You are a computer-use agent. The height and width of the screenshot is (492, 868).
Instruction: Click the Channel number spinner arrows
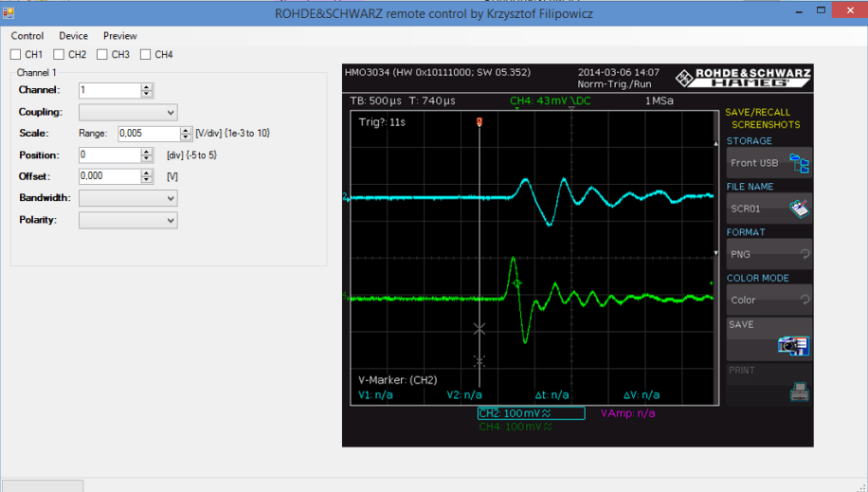tap(147, 90)
